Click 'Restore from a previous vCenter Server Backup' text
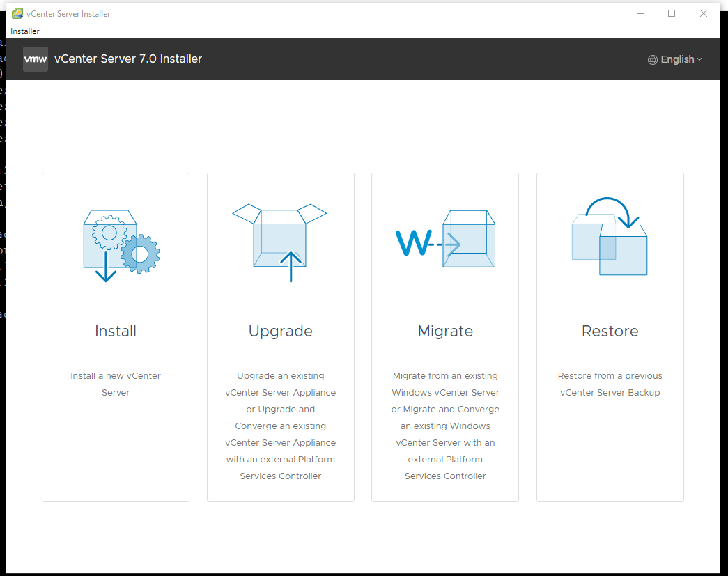The height and width of the screenshot is (576, 728). [x=610, y=384]
